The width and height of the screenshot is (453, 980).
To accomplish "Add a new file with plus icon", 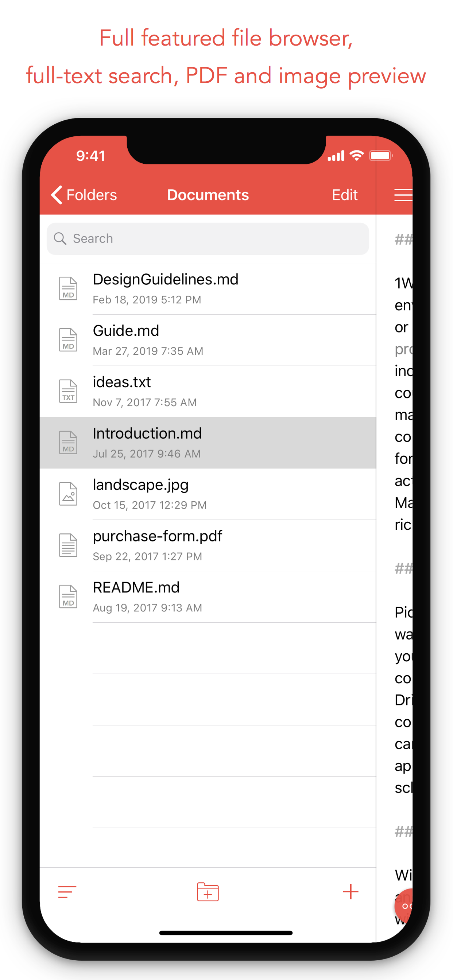I will pos(350,892).
